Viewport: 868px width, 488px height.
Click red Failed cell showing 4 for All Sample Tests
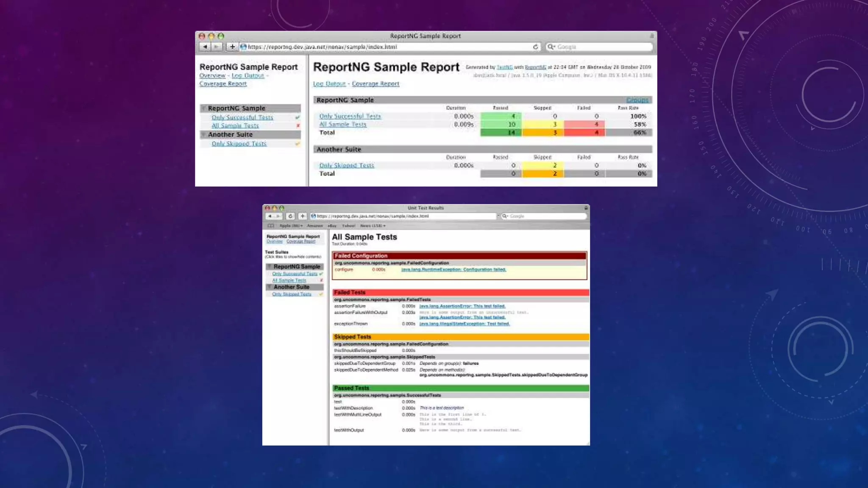click(584, 124)
